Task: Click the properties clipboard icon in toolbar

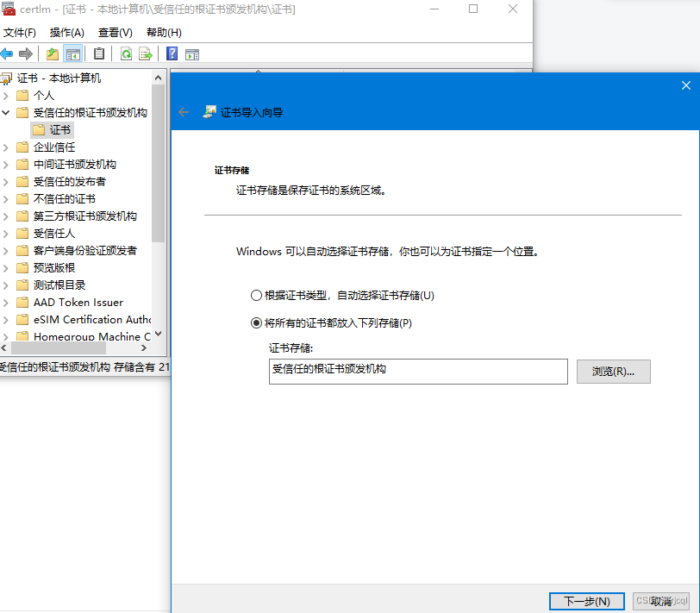Action: pos(99,53)
